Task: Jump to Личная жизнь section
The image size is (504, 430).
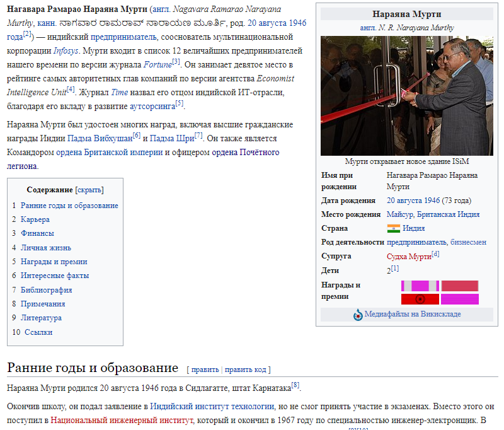Action: click(x=45, y=248)
